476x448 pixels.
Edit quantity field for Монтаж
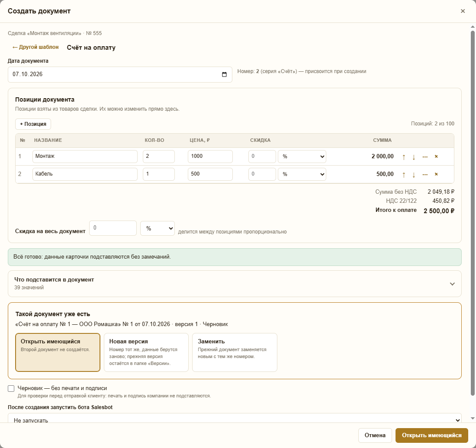[159, 157]
